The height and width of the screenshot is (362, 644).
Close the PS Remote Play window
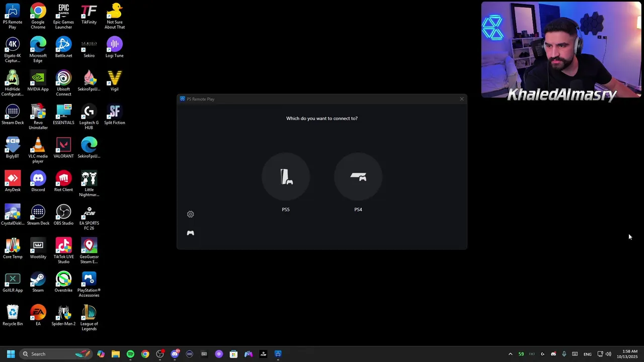461,99
